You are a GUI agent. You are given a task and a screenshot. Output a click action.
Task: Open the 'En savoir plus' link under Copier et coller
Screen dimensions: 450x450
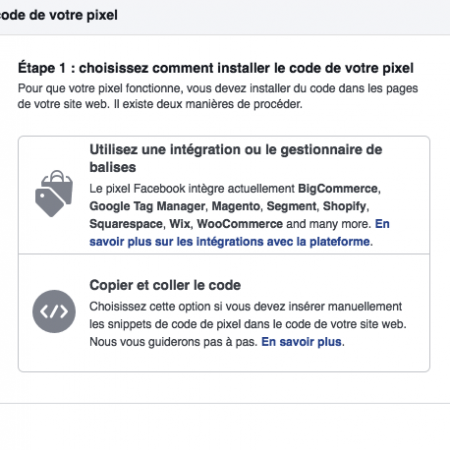tap(301, 342)
